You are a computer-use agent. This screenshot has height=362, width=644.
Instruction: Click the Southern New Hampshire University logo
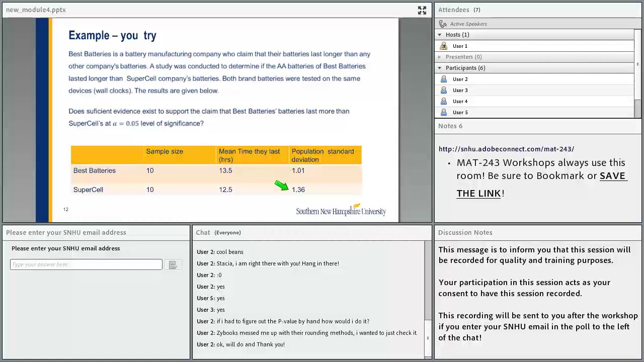point(341,210)
